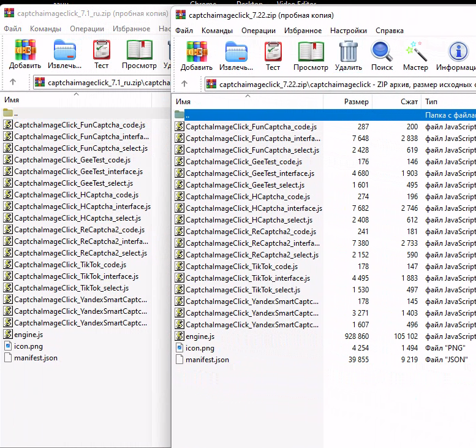
Task: Open Справка menu in the 7.22 window
Action: 389,31
